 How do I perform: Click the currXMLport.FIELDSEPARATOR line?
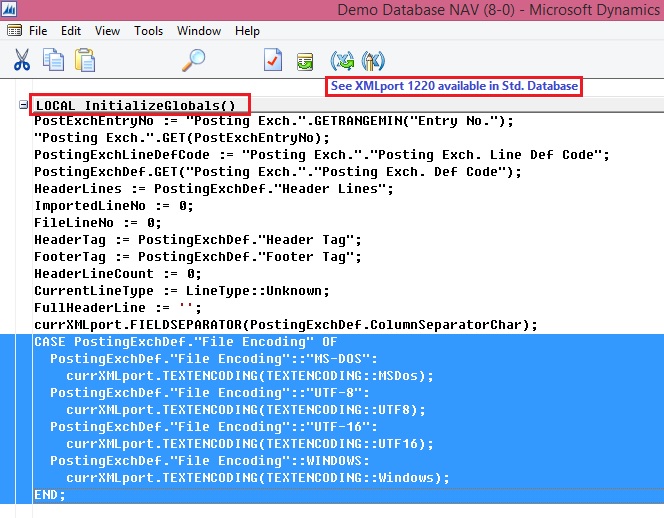tap(286, 325)
